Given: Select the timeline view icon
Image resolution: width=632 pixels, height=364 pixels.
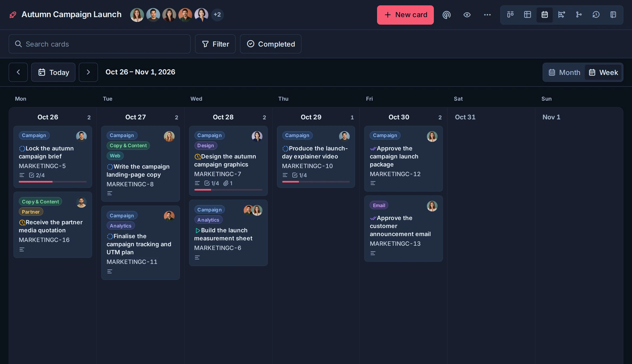Looking at the screenshot, I should [x=562, y=15].
